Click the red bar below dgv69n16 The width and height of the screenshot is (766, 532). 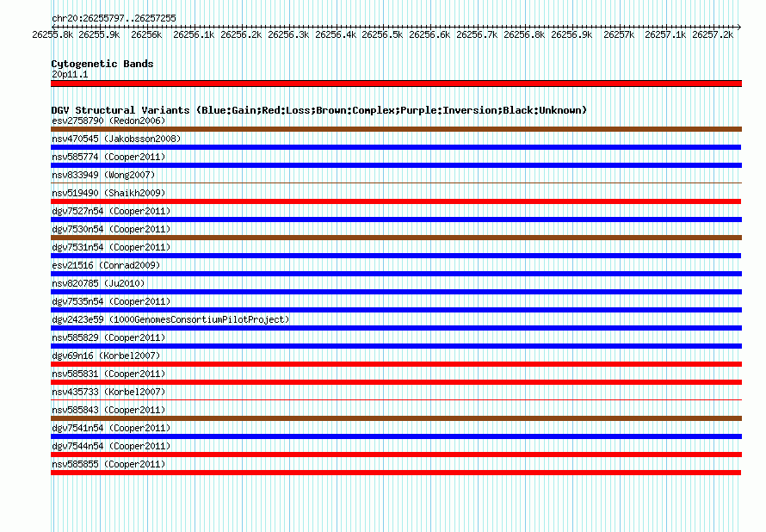[396, 364]
